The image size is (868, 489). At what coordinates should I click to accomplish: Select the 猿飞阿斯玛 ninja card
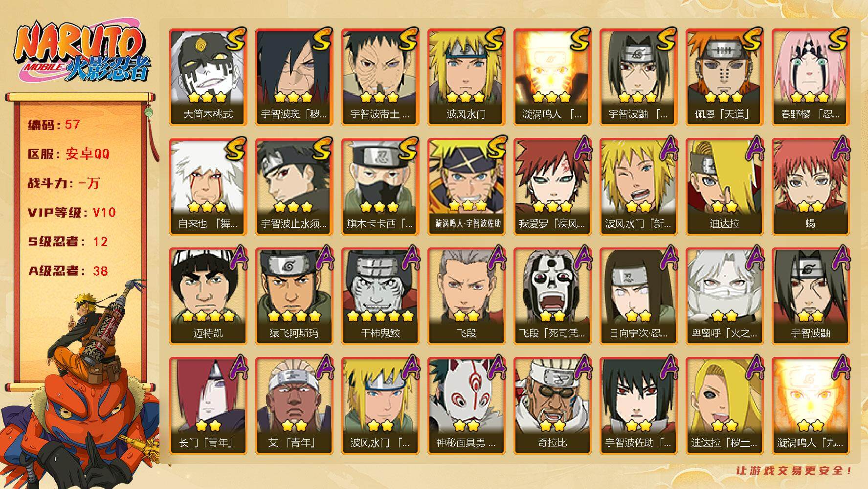[x=294, y=296]
